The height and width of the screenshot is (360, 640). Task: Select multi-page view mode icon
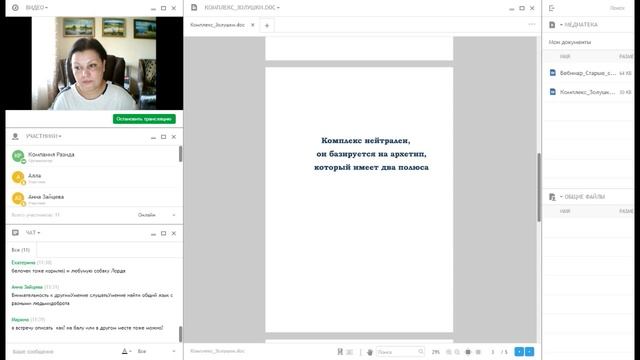click(x=478, y=352)
